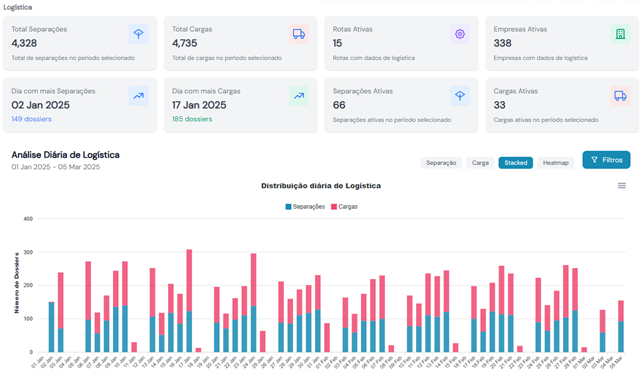Switch chart to Separação view
Screen dimensions: 640x374
[x=441, y=163]
